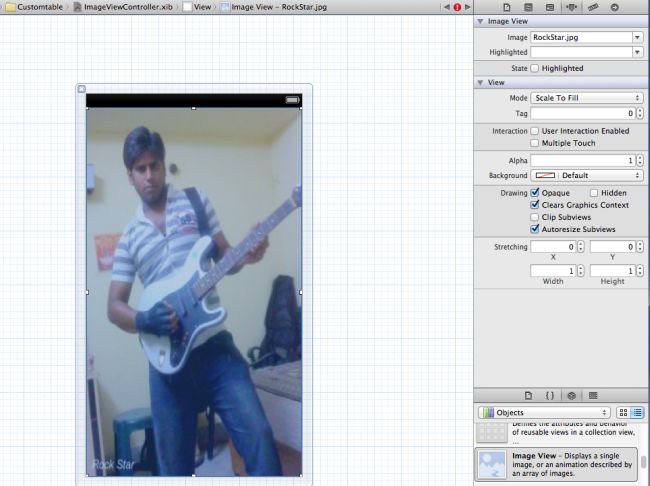Uncheck Autoresize Subviews checkbox
Screen dimensions: 650x486
click(x=535, y=229)
